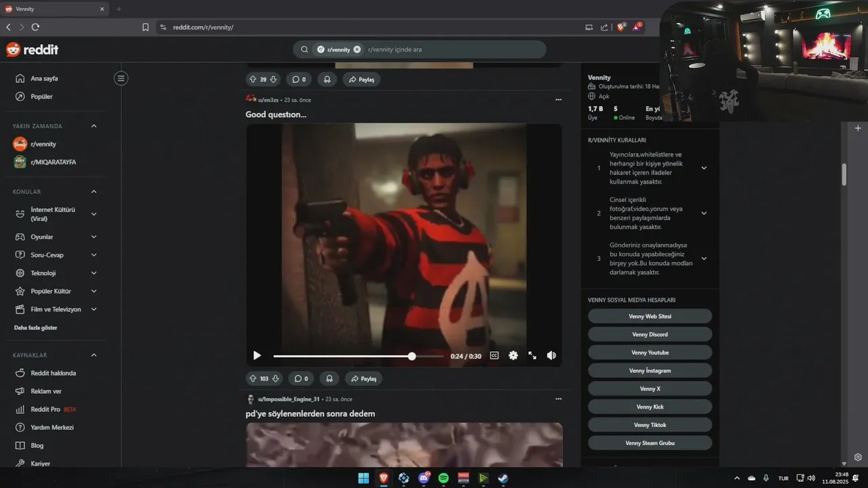The image size is (868, 488).
Task: Open u/Impossible_Engine_31 profile
Action: [288, 399]
